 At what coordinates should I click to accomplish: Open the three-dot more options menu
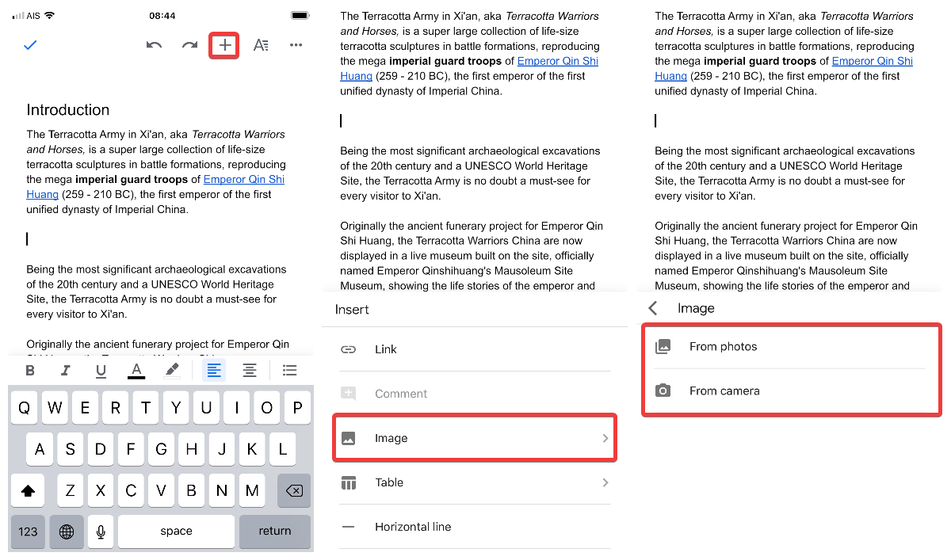pos(296,45)
